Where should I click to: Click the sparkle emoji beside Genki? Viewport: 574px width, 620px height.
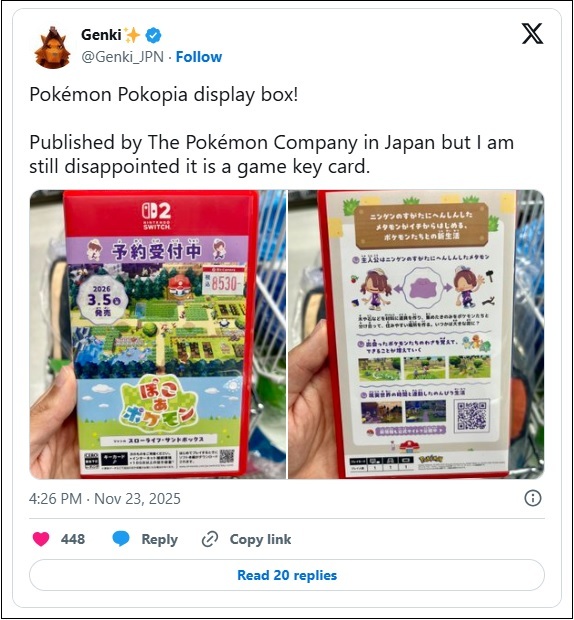pos(132,35)
